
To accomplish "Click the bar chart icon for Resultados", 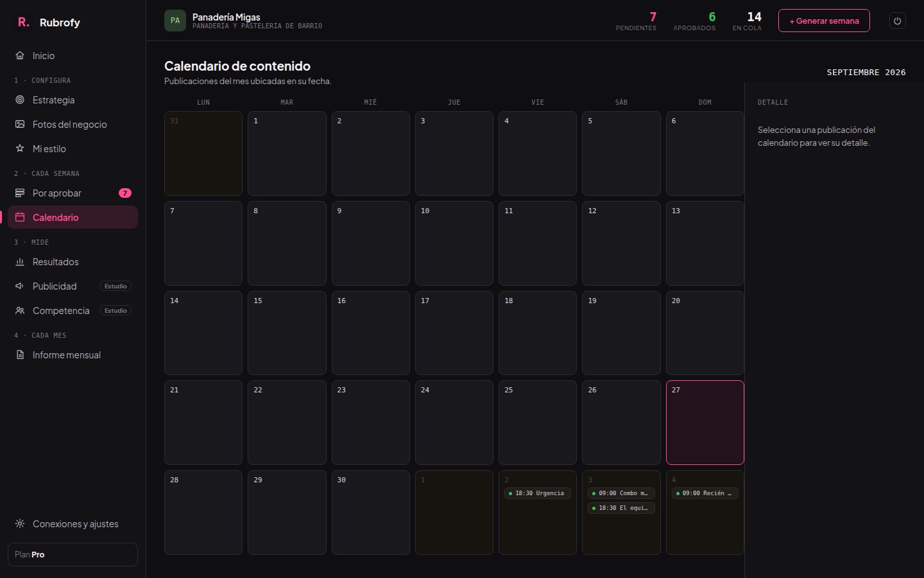I will [20, 262].
